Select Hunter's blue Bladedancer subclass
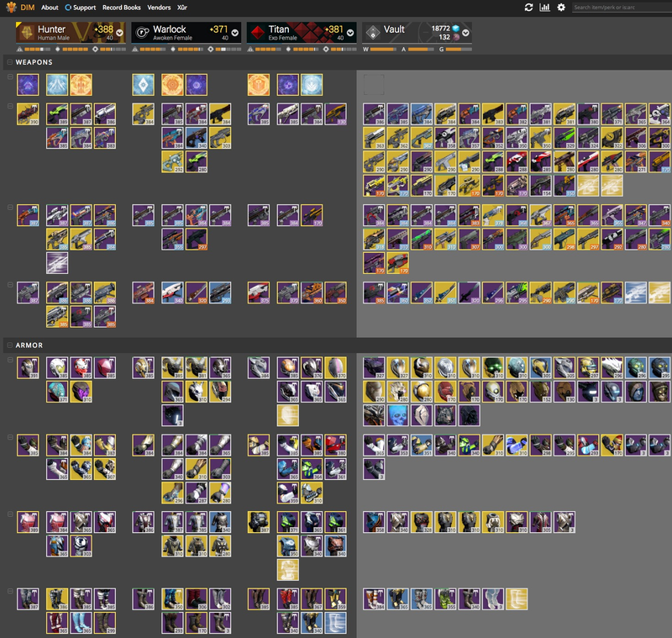The height and width of the screenshot is (638, 672). tap(57, 84)
